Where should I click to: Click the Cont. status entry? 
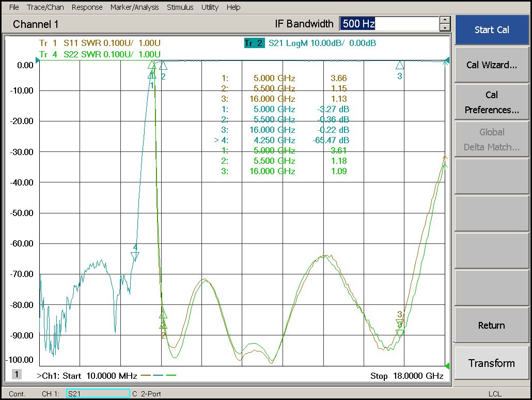click(x=17, y=394)
